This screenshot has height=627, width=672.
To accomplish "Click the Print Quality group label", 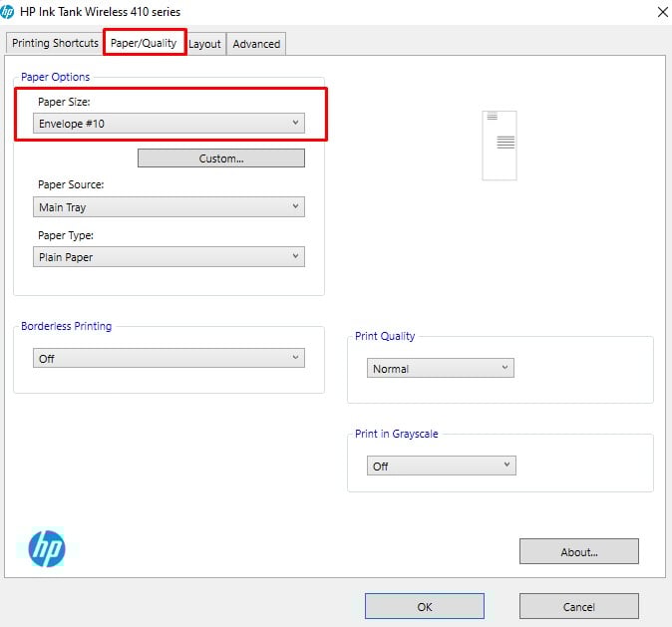I will point(385,336).
